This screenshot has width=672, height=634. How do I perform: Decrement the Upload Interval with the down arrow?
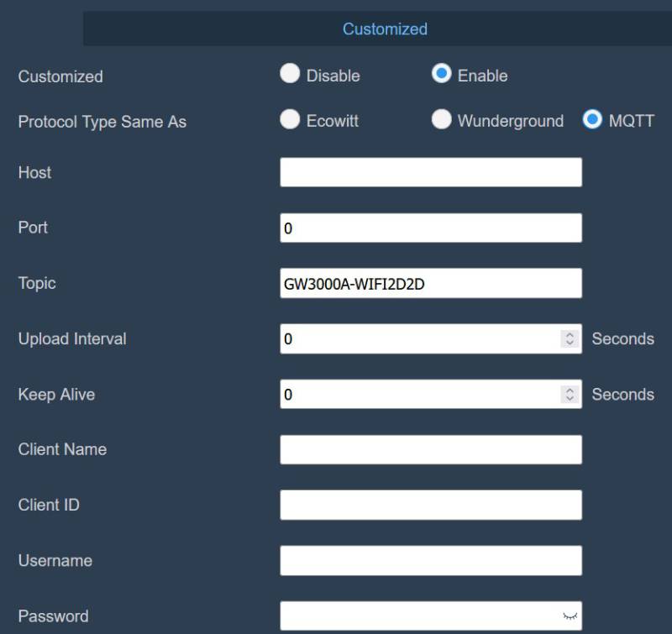tap(568, 343)
